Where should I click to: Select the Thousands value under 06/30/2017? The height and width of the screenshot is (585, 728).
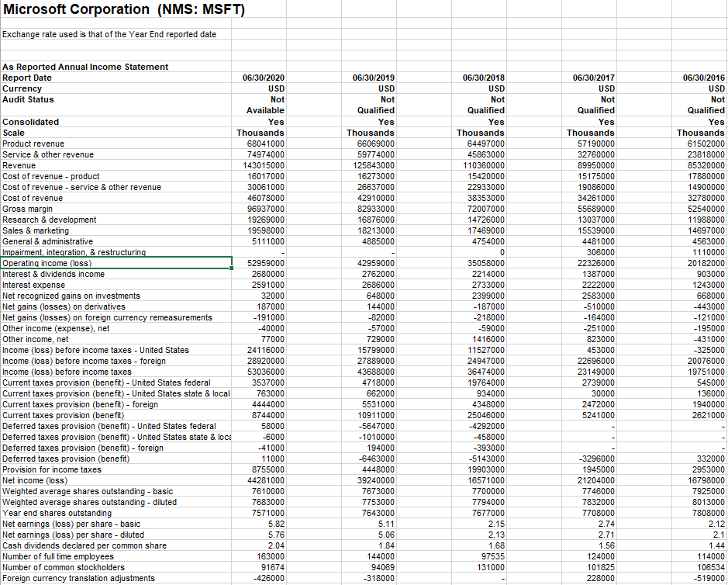tap(590, 133)
